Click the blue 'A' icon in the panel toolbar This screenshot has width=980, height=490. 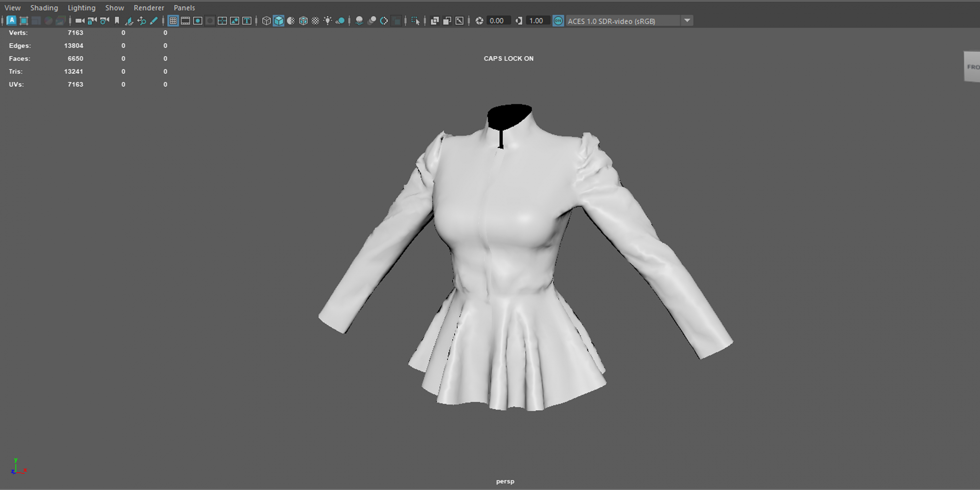point(11,20)
